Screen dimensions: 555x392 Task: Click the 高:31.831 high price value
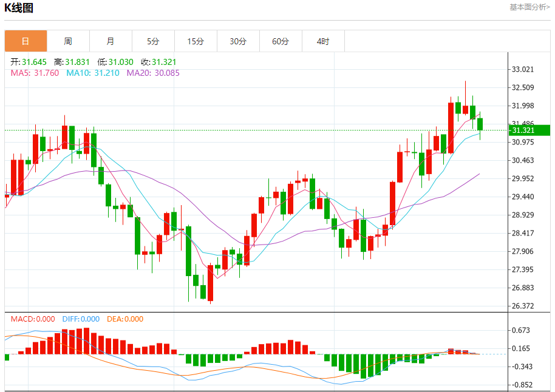point(72,63)
